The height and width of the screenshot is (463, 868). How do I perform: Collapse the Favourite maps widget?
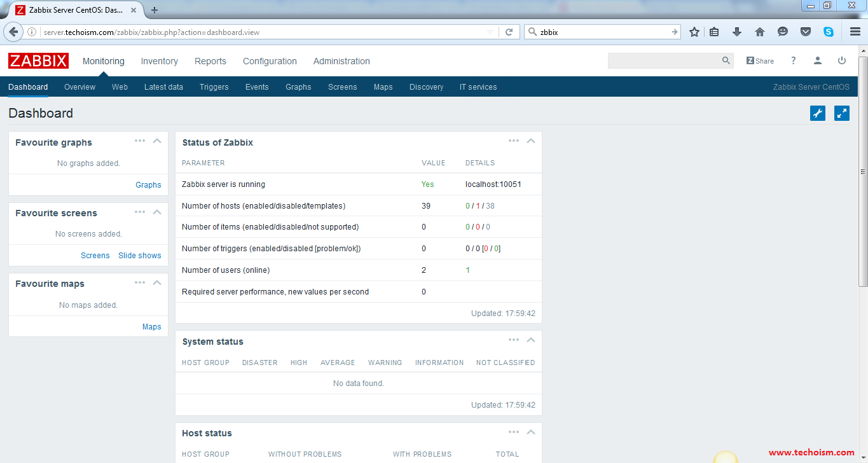pos(157,282)
